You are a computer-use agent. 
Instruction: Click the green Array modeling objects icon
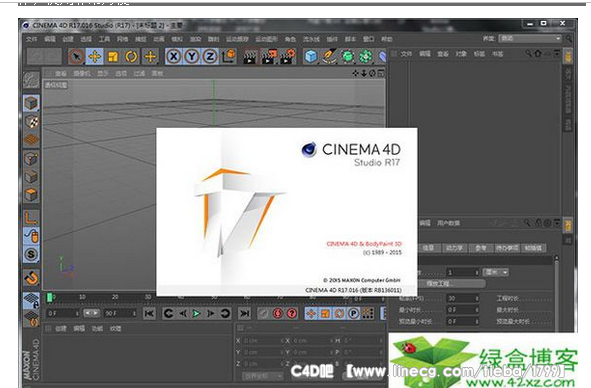366,57
